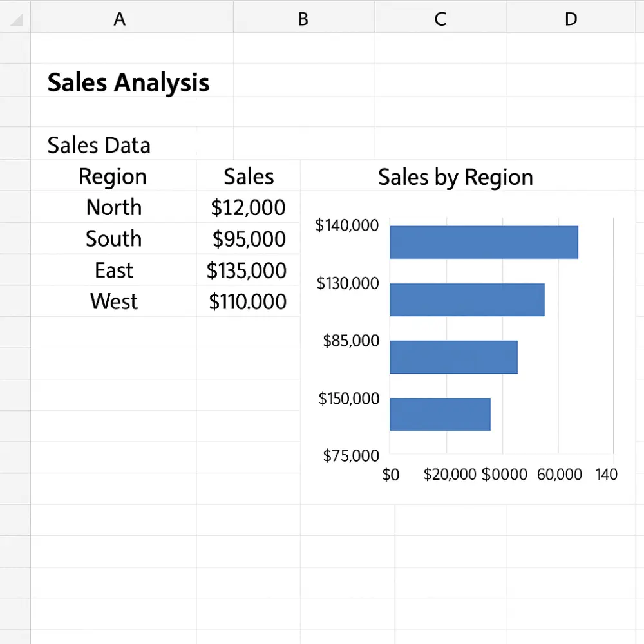Click the $20,000 horizontal axis label
This screenshot has width=644, height=644.
coord(450,475)
